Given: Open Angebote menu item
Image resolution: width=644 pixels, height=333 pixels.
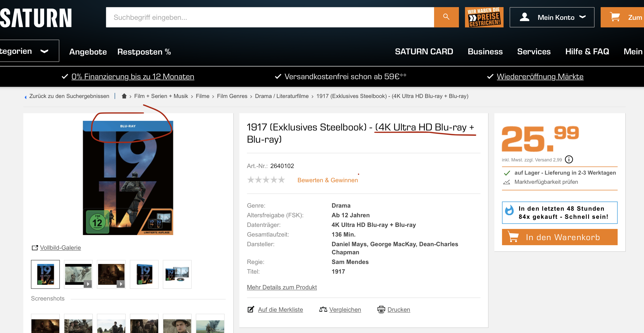Looking at the screenshot, I should pos(88,52).
